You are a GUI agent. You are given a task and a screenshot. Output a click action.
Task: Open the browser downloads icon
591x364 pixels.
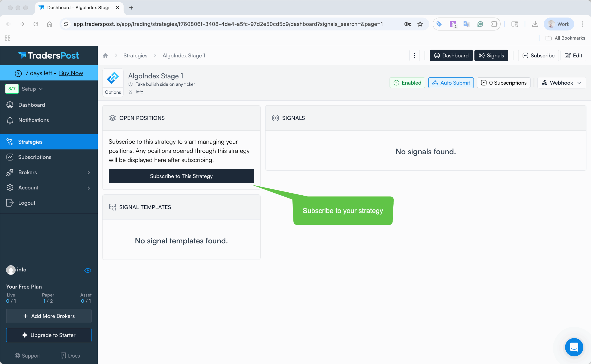535,24
